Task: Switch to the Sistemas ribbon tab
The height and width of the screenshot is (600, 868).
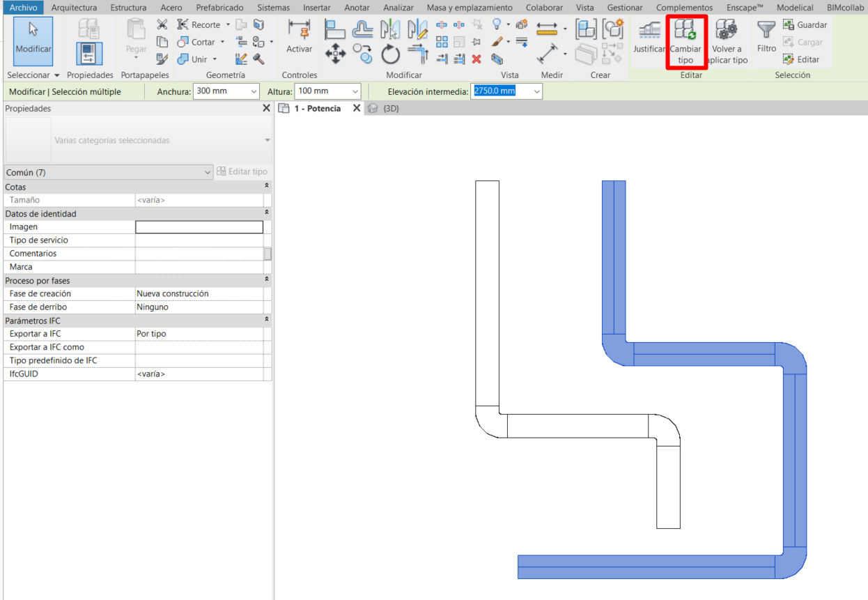Action: (273, 8)
